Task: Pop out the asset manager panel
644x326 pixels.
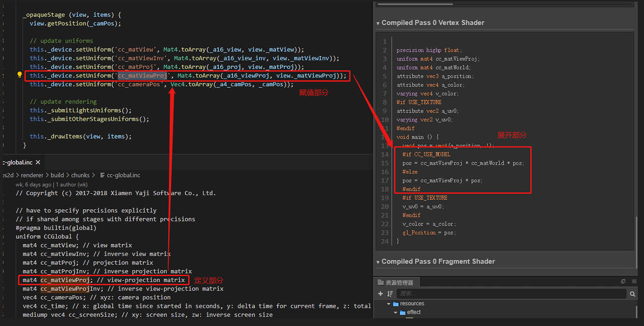Action: coord(623,282)
